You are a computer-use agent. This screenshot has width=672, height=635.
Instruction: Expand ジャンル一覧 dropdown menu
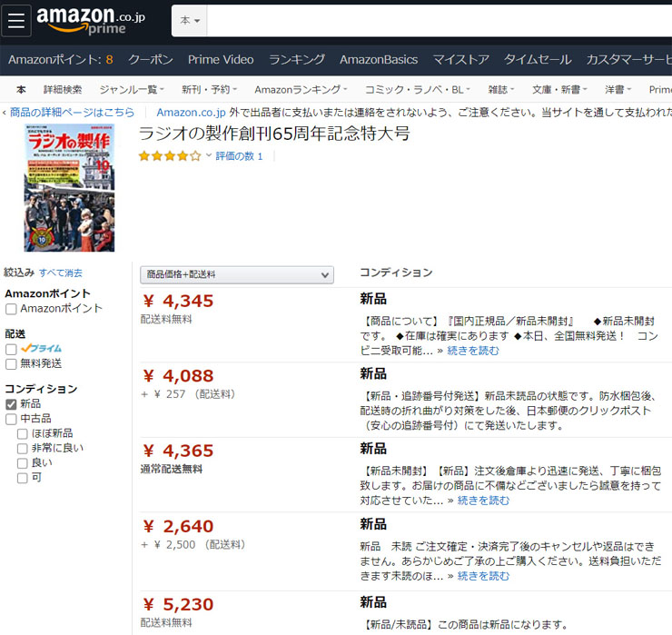(x=132, y=90)
